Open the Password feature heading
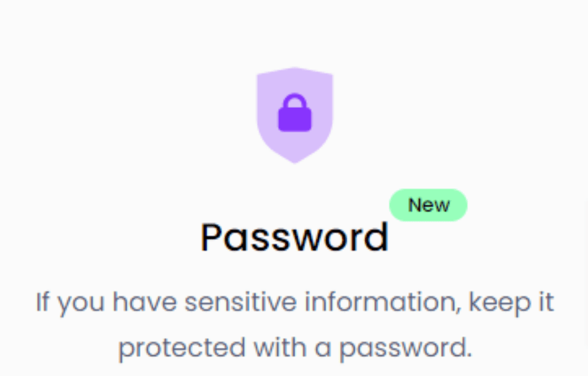 [295, 237]
